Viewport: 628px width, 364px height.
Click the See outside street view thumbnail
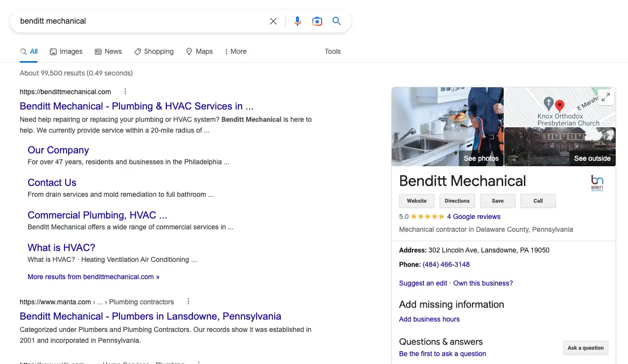tap(560, 146)
